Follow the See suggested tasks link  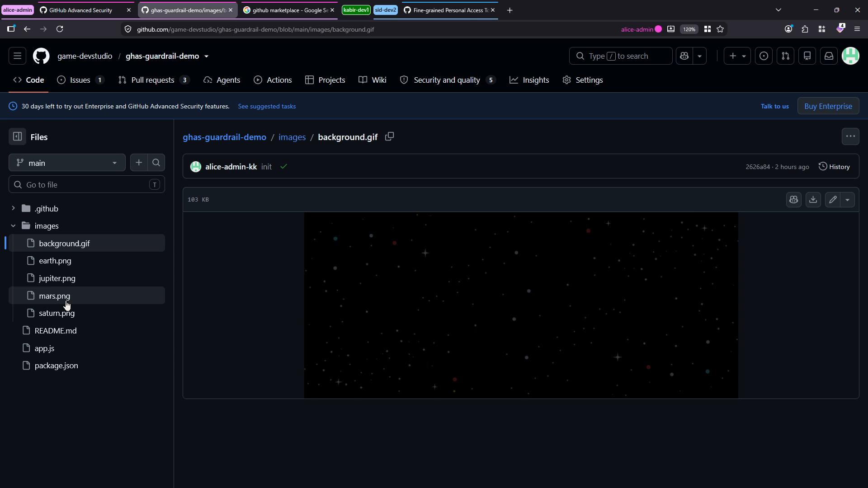pyautogui.click(x=267, y=106)
